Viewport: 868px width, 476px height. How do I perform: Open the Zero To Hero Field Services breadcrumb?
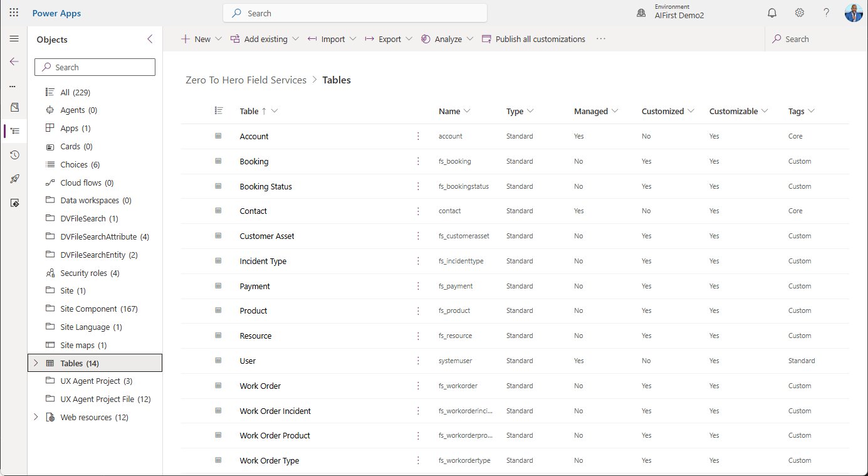coord(246,80)
